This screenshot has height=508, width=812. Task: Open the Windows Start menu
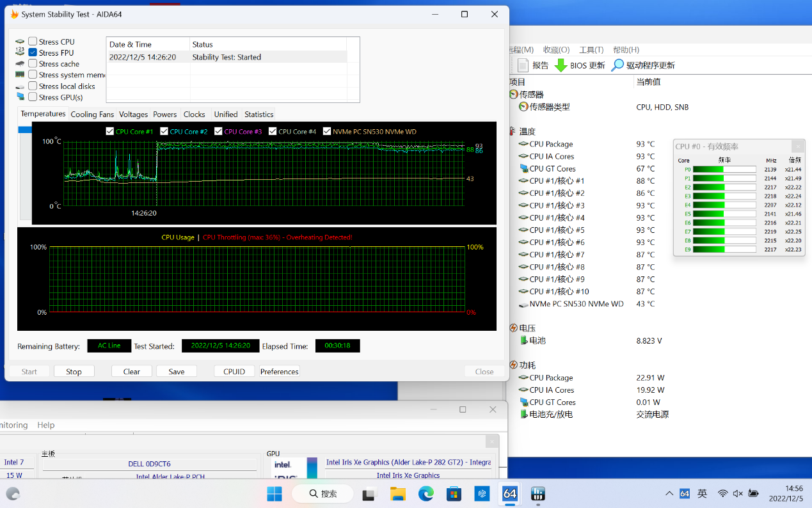tap(275, 494)
